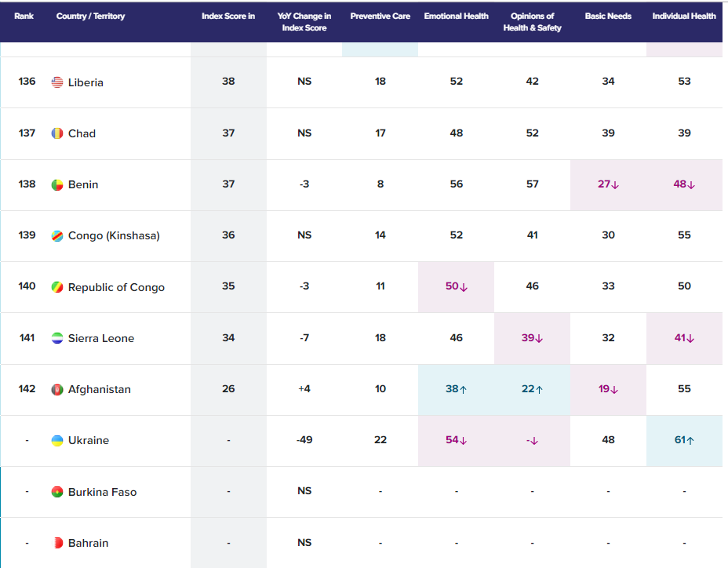Click the Bahrain flag icon
This screenshot has width=728, height=568.
click(x=57, y=543)
